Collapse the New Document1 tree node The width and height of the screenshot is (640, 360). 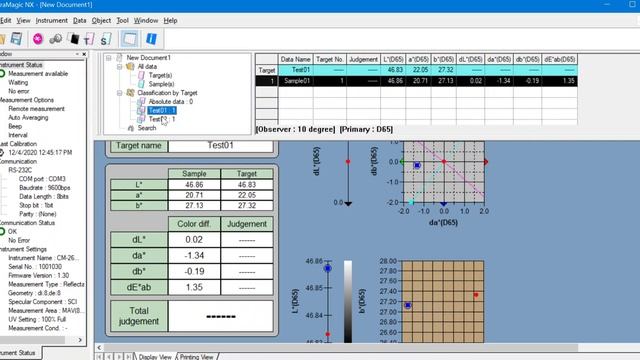(109, 58)
